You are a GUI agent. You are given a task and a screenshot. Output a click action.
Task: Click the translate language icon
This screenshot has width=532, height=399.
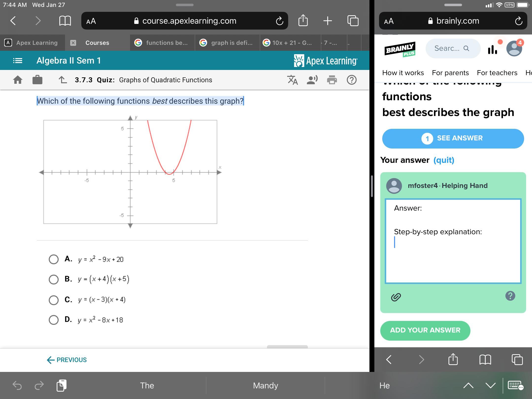point(293,80)
